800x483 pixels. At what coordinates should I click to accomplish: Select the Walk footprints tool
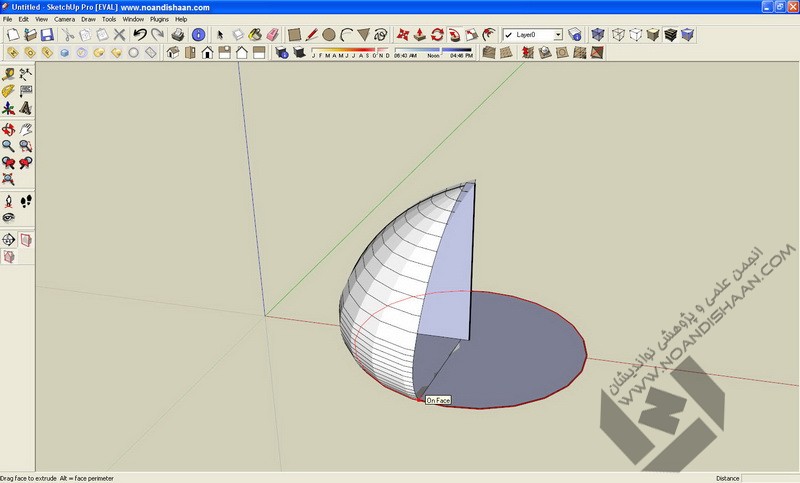point(26,201)
